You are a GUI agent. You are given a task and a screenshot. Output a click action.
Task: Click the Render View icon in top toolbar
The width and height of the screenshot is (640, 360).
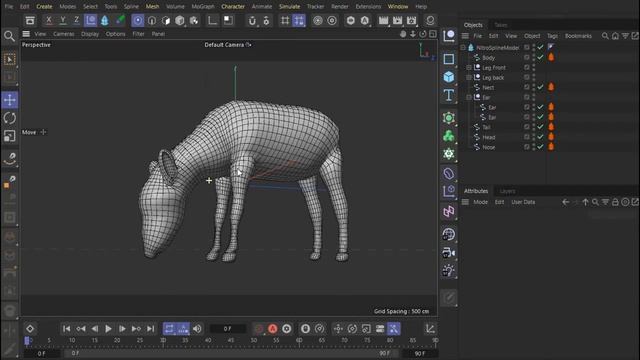coord(383,20)
